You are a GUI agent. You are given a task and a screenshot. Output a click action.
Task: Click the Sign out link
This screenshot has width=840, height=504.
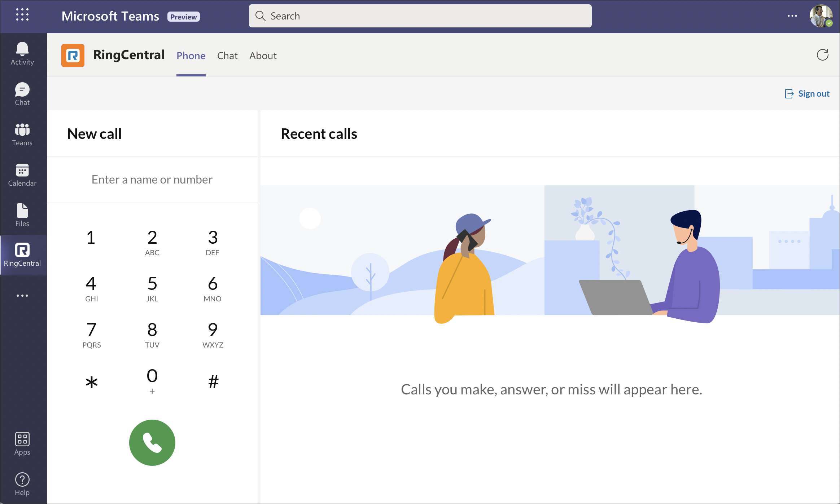click(808, 94)
